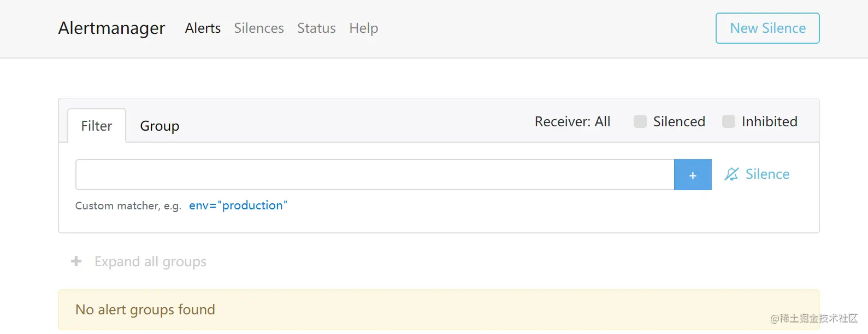Open the Help navigation link

click(x=364, y=28)
